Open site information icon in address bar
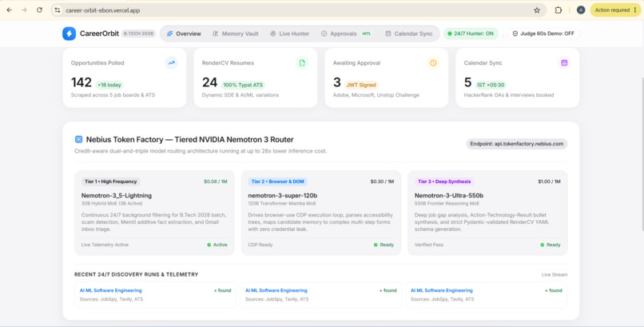The height and width of the screenshot is (327, 644). pos(58,10)
